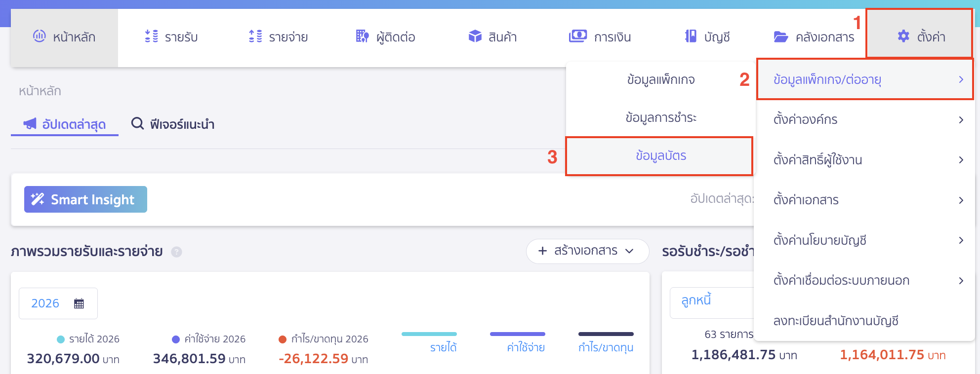Click the megaphone icon on อัปเดตล่าสุด tab
Viewport: 980px width, 374px height.
point(30,123)
